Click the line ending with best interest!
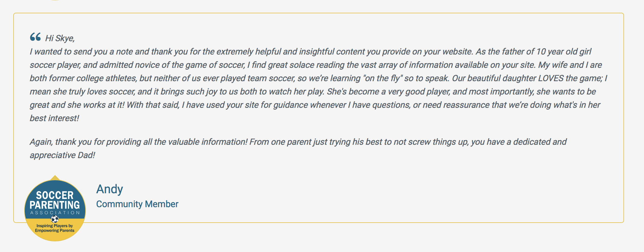This screenshot has width=644, height=252. [54, 118]
